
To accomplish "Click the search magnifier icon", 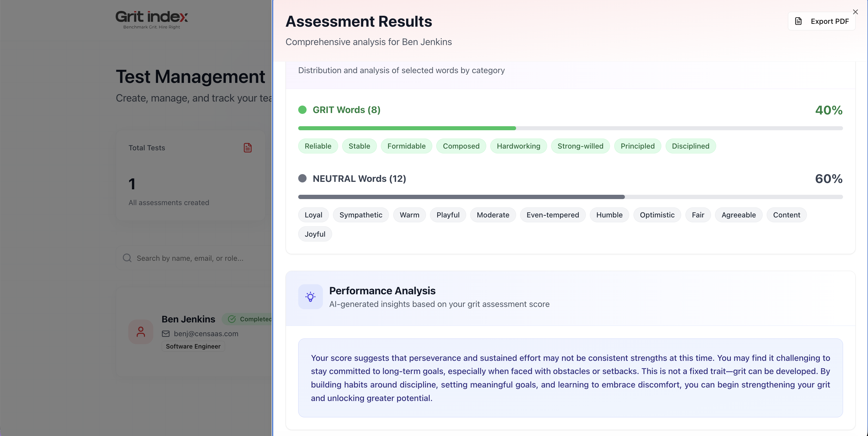I will (127, 258).
